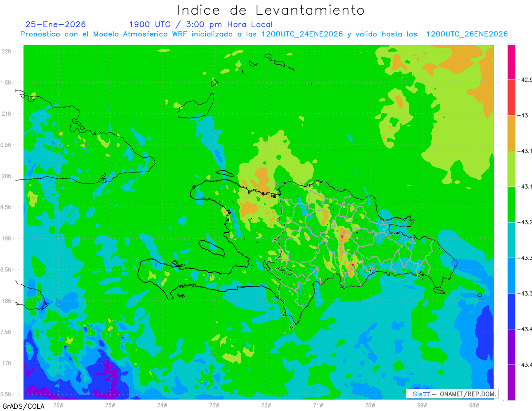Viewport: 532px width, 411px height.
Task: Click the '20N' latitude label
Action: point(7,176)
